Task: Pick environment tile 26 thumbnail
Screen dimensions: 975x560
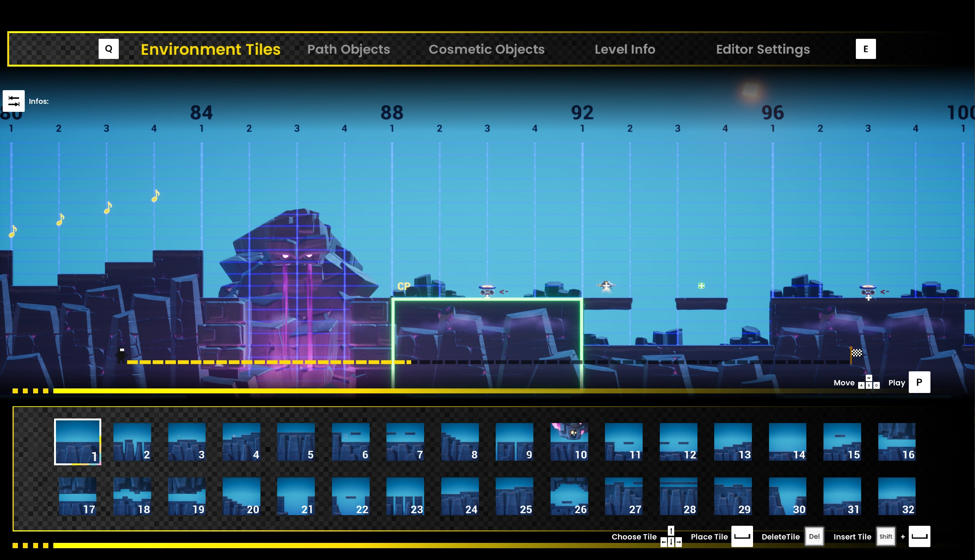Action: (x=569, y=496)
